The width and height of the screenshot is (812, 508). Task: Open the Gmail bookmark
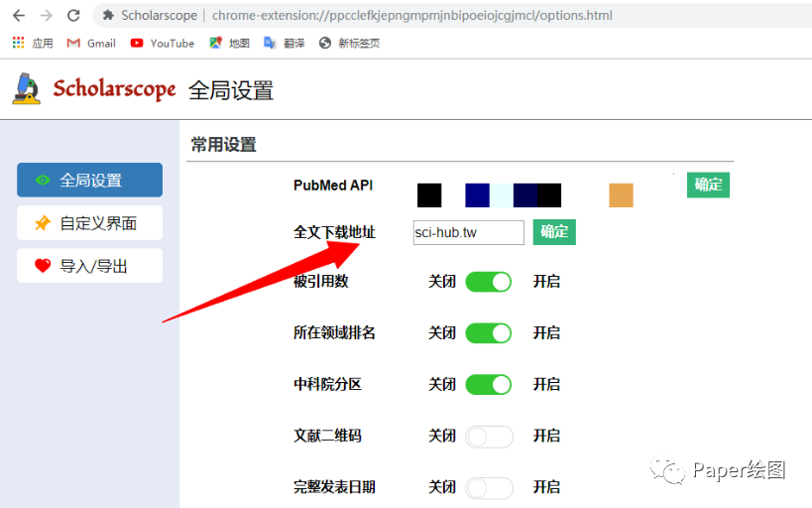pyautogui.click(x=91, y=43)
